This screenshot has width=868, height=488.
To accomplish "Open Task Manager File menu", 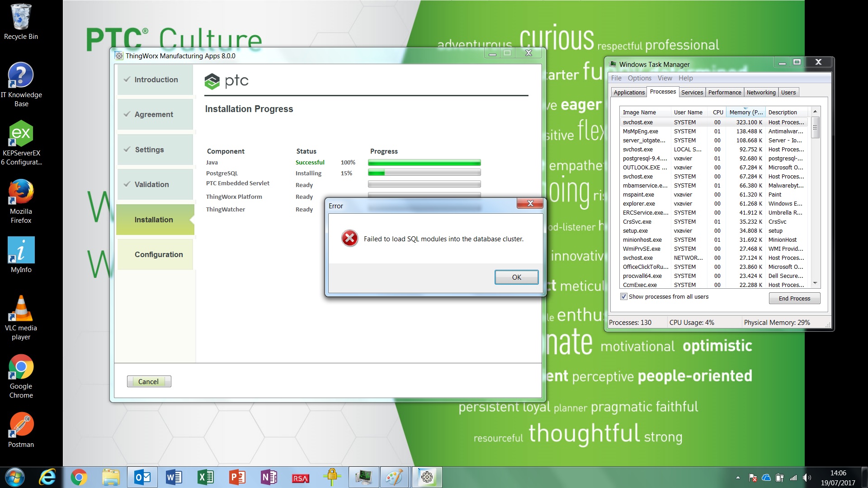I will pyautogui.click(x=616, y=78).
